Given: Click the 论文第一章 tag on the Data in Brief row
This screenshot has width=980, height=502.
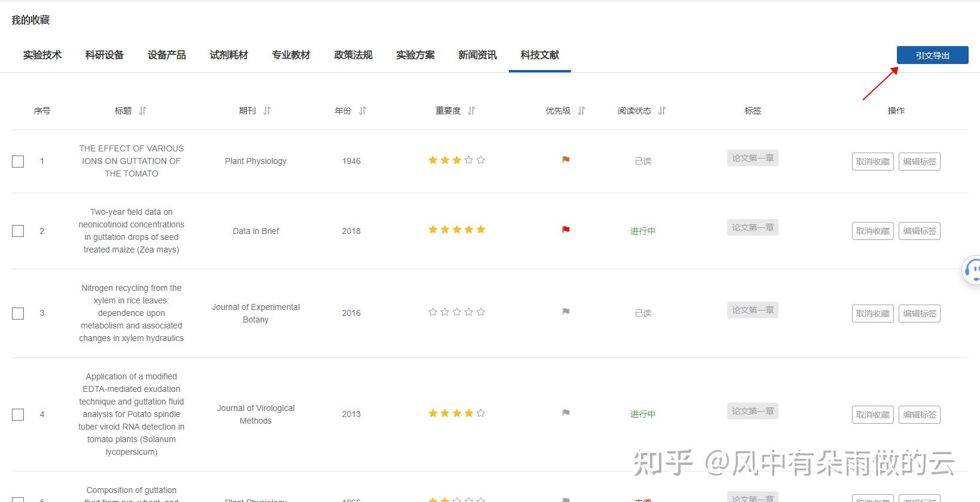Looking at the screenshot, I should click(x=753, y=227).
